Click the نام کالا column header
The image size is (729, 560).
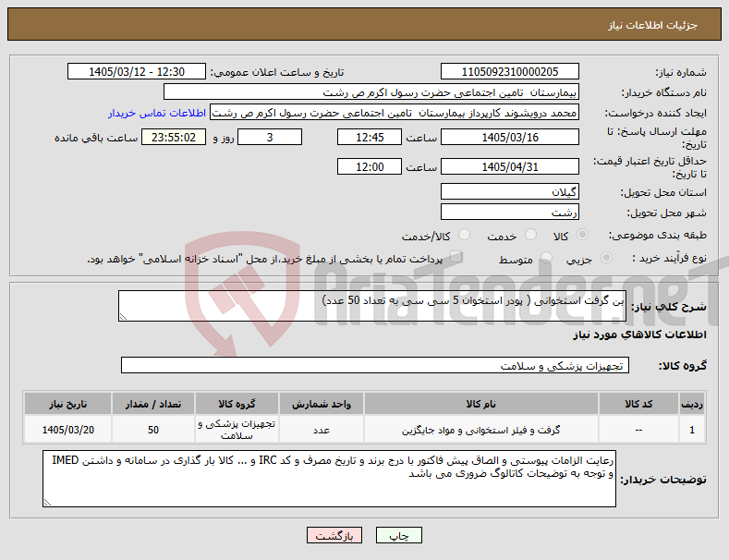[480, 404]
